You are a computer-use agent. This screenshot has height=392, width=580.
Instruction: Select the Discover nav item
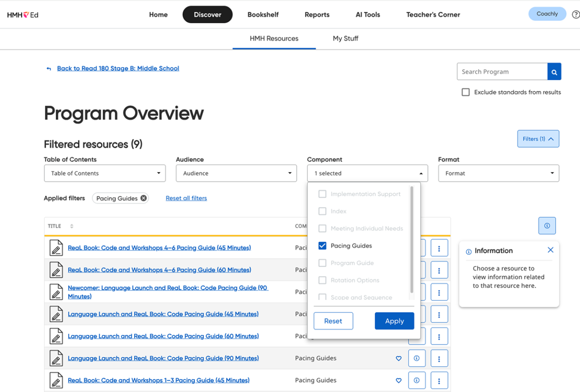click(208, 14)
